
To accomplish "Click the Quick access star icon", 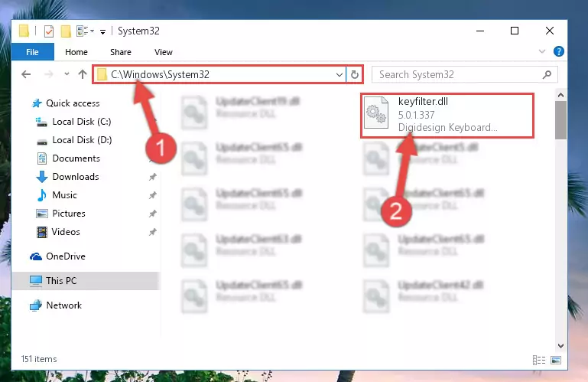I will pos(37,103).
